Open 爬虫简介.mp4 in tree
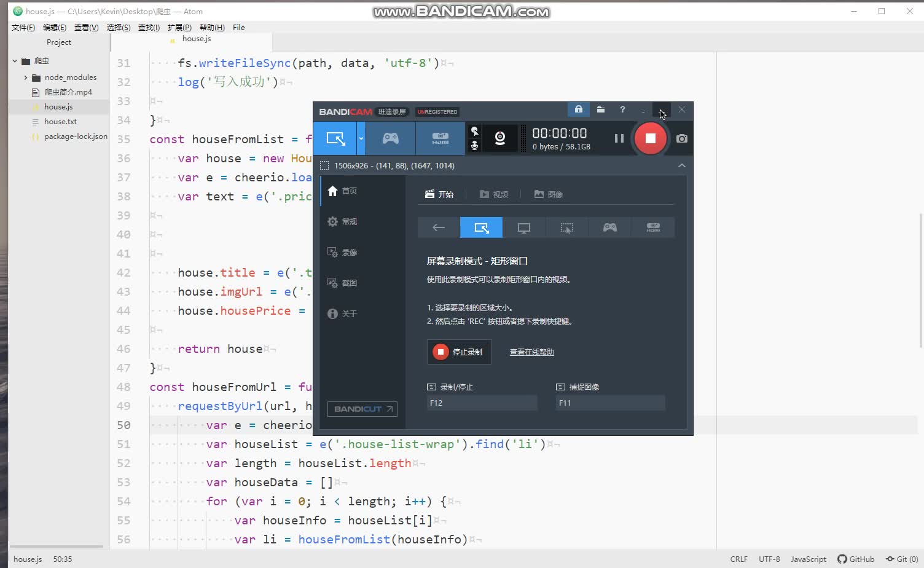This screenshot has width=924, height=568. click(68, 92)
